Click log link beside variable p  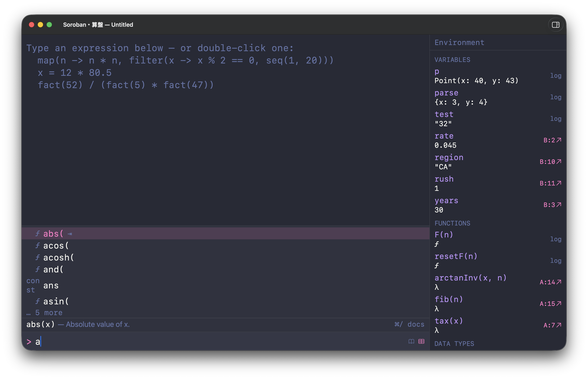555,76
